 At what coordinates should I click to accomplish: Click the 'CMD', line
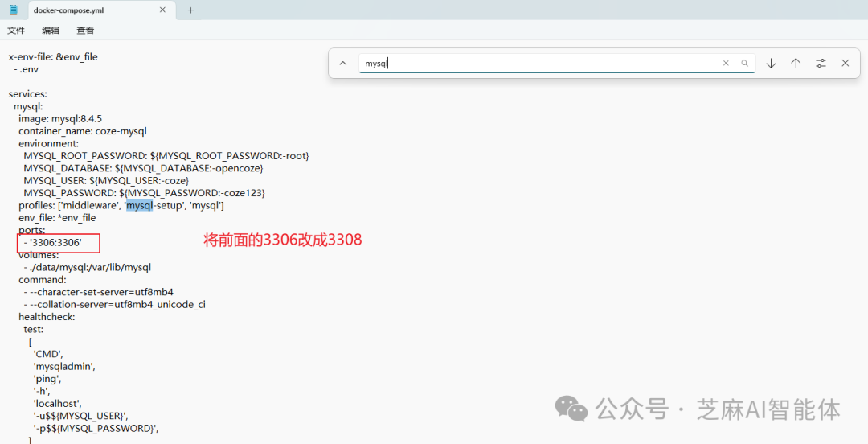[48, 354]
